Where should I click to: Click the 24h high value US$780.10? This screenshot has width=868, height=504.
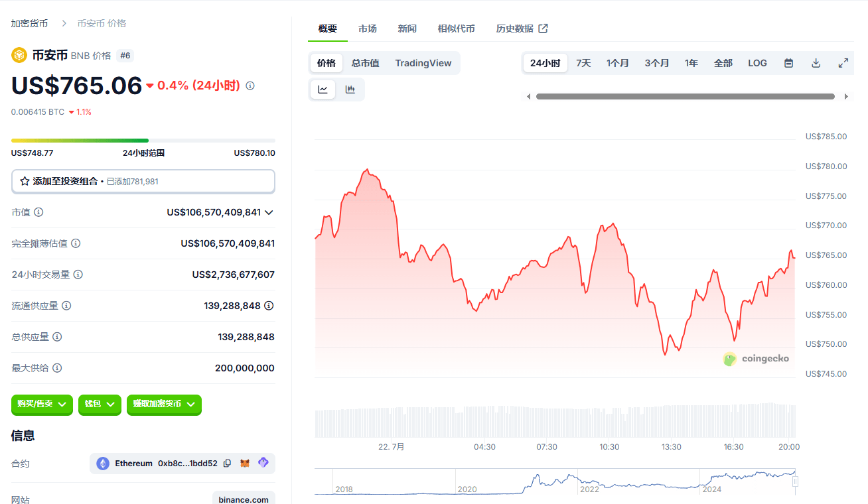pyautogui.click(x=255, y=153)
